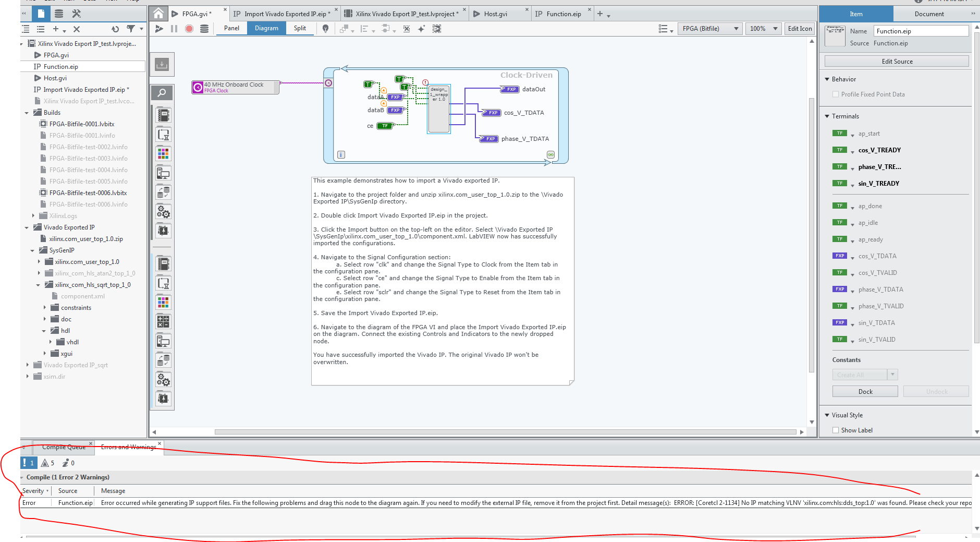Check the Show Label checkbox

[x=836, y=430]
